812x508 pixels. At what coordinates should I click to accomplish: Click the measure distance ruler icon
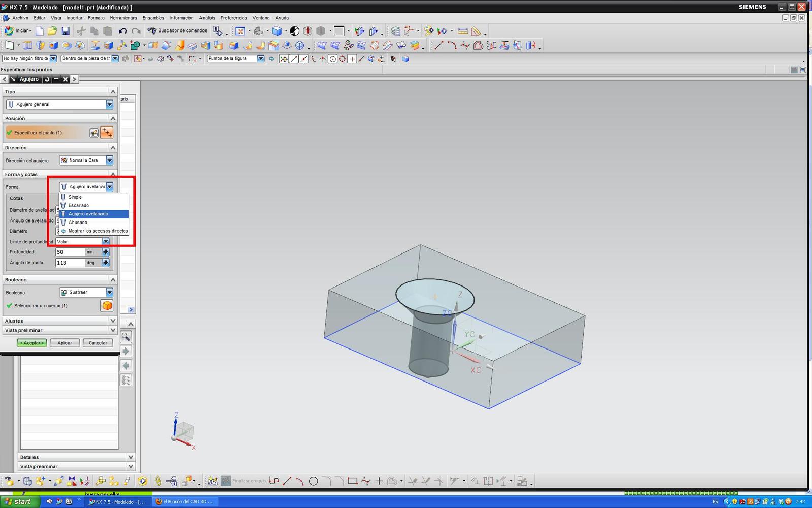tap(463, 31)
